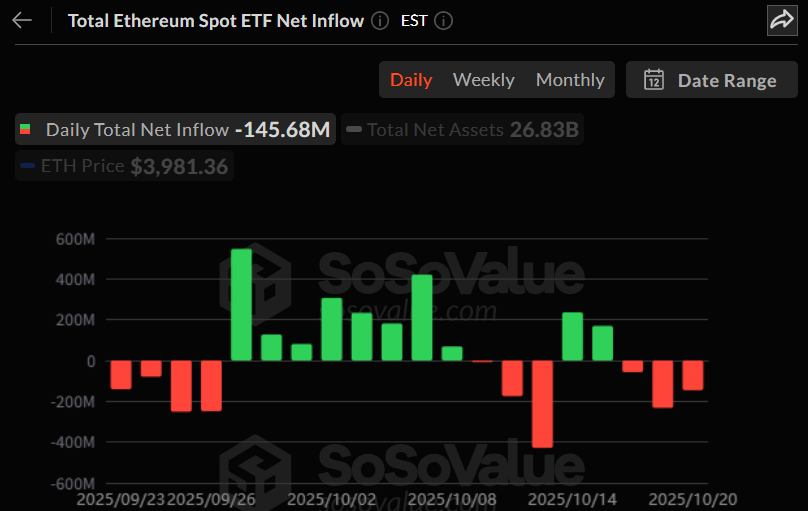Image resolution: width=808 pixels, height=511 pixels.
Task: Switch to the Daily tab
Action: (411, 80)
